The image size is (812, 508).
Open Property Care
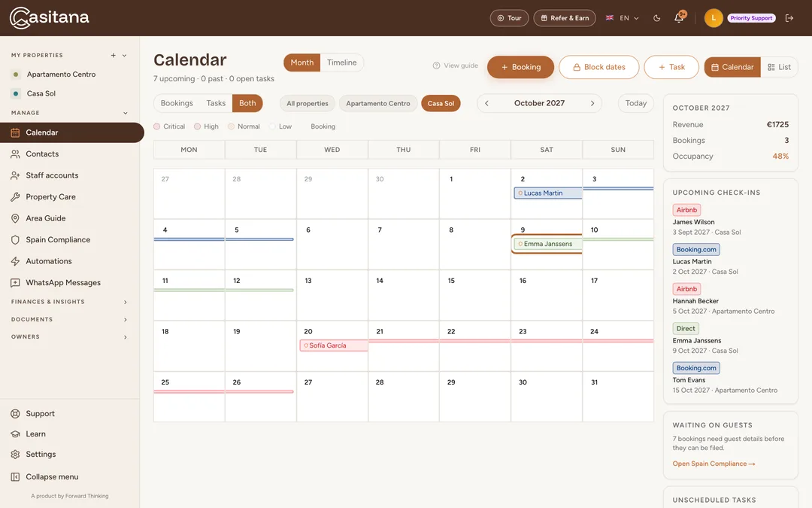pyautogui.click(x=72, y=197)
